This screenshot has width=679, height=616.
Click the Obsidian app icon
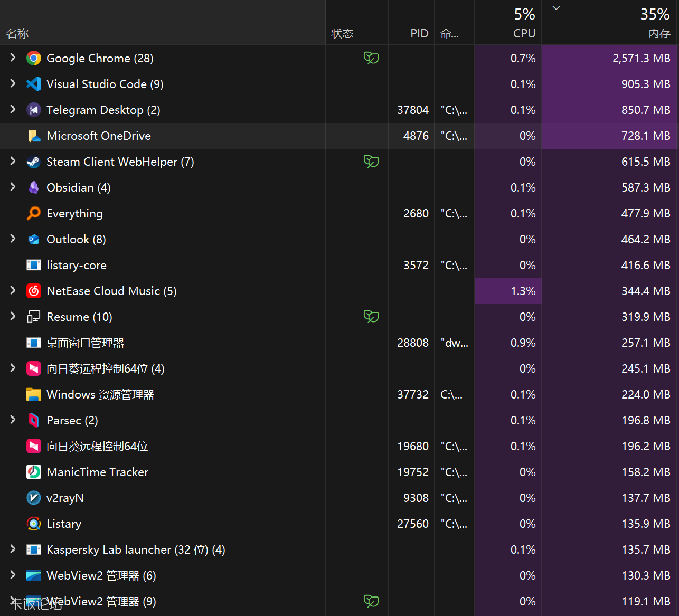tap(34, 187)
